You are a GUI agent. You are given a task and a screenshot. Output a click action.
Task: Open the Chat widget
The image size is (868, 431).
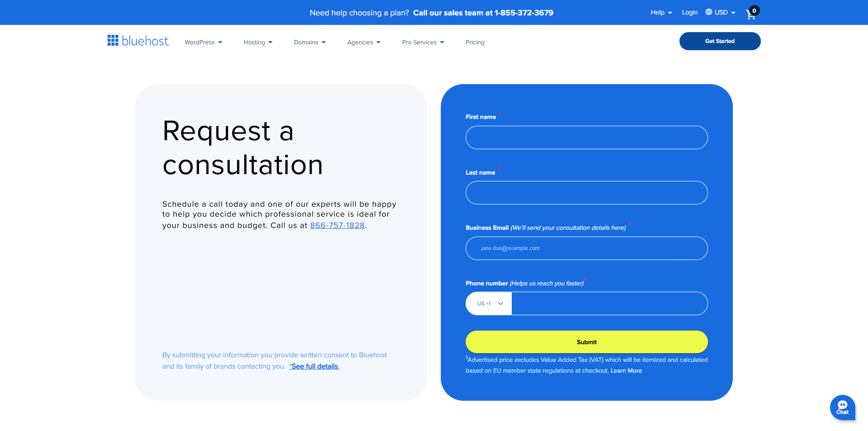click(x=843, y=407)
